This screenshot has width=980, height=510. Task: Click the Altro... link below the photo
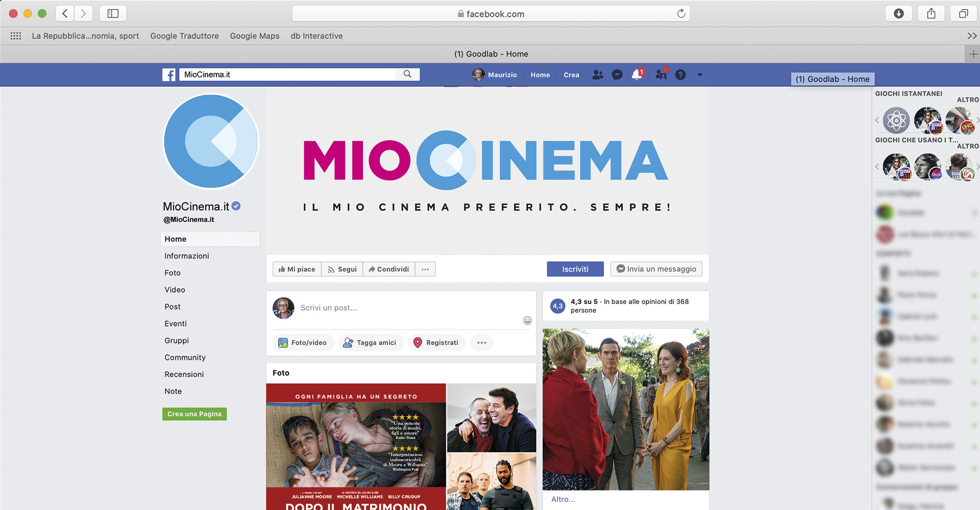(563, 499)
